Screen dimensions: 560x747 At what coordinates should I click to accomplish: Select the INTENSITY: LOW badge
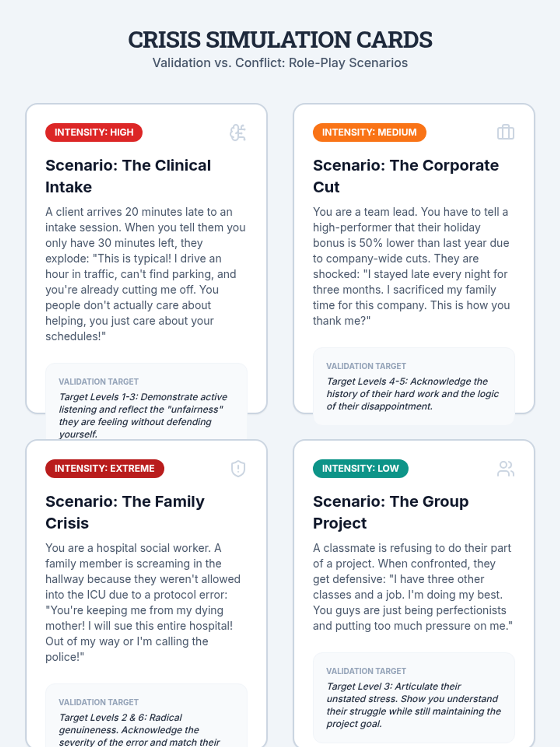click(361, 468)
